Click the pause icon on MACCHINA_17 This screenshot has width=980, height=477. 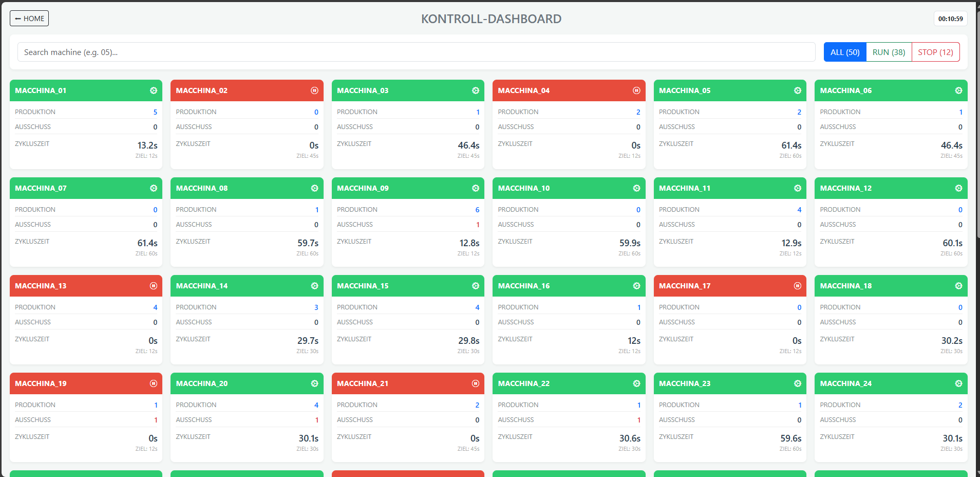click(797, 286)
